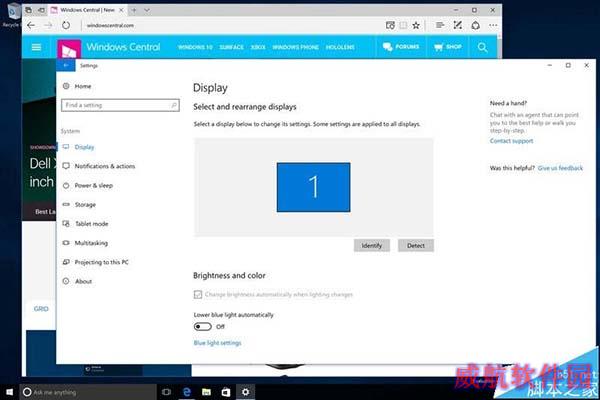
Task: Open SURFACE nav item on Windows Central
Action: click(x=232, y=47)
